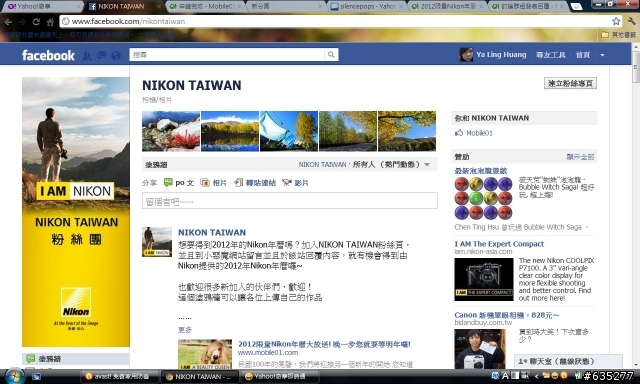Switch to the NIKON TAIWAN taskbar window
The width and height of the screenshot is (640, 384).
200,376
